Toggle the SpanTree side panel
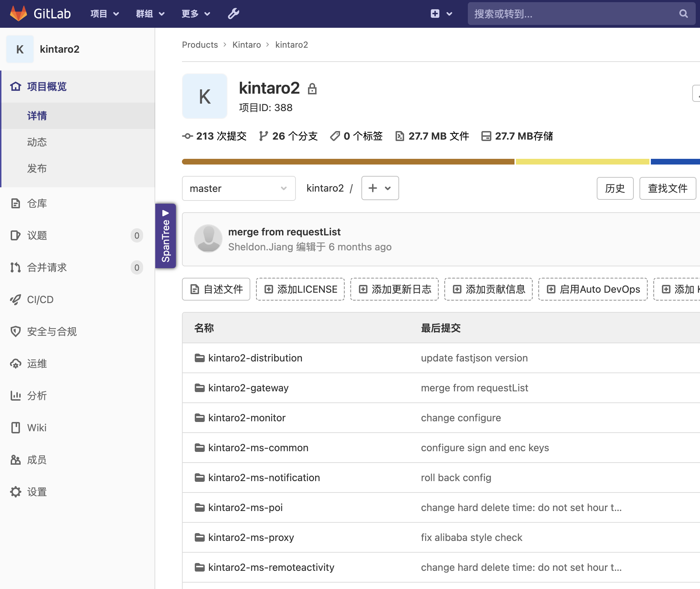 [166, 236]
